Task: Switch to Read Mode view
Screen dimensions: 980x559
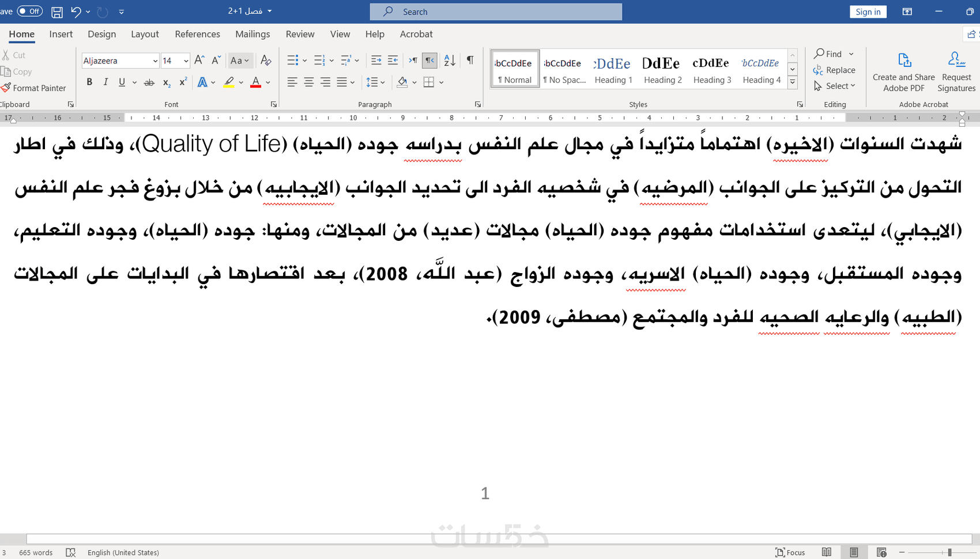Action: click(827, 552)
